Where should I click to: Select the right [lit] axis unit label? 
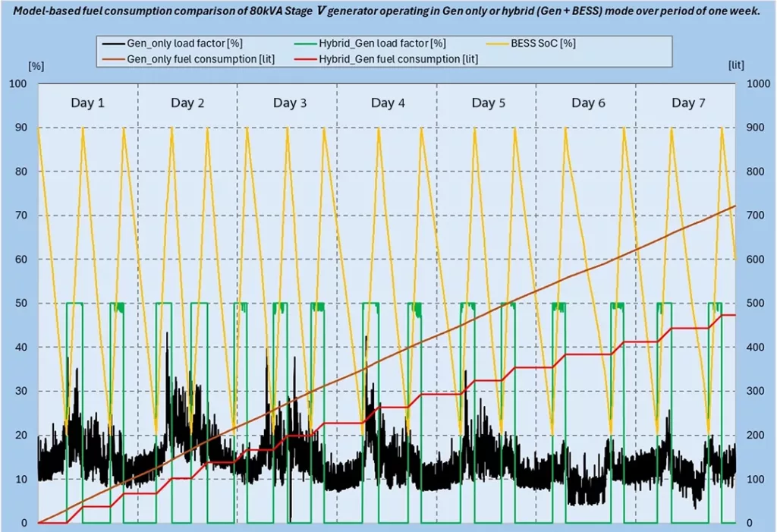point(735,65)
